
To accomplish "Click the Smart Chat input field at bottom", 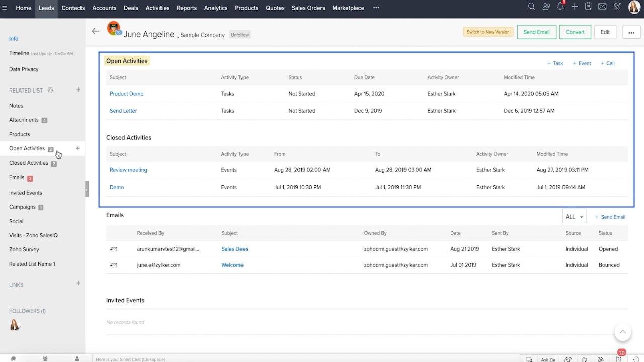I will (x=201, y=359).
